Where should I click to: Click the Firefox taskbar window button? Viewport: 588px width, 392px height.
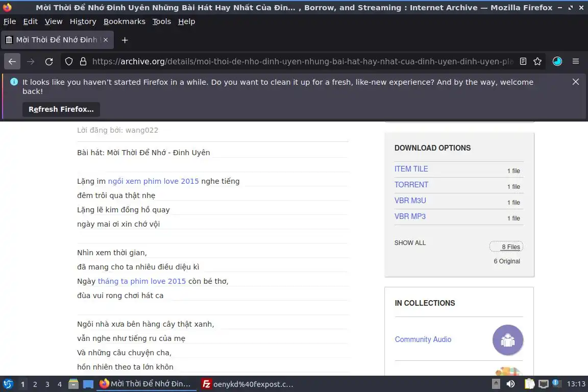point(146,384)
